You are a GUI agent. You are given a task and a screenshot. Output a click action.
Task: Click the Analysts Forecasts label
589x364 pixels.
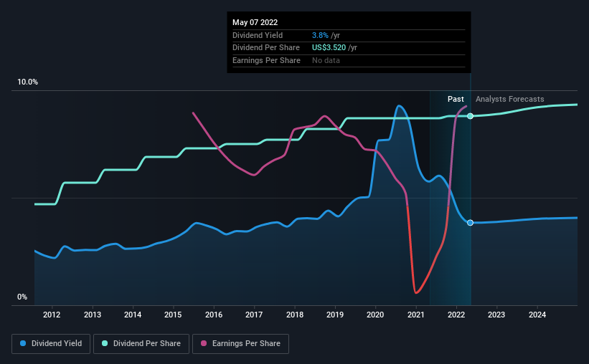(x=509, y=99)
